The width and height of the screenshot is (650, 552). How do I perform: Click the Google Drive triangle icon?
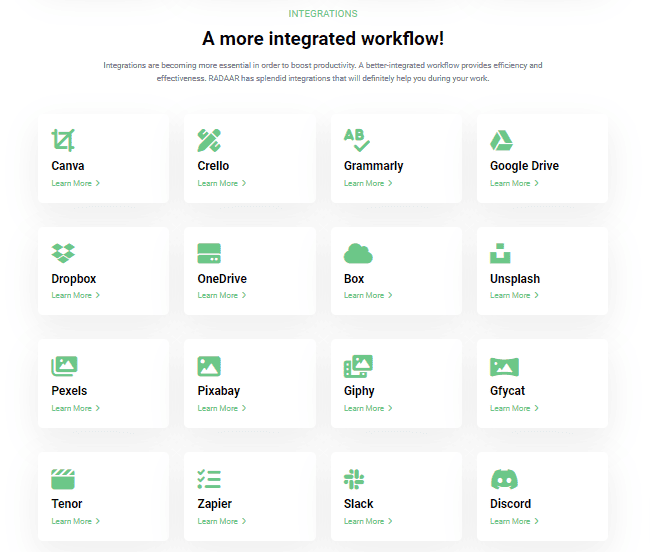point(502,140)
